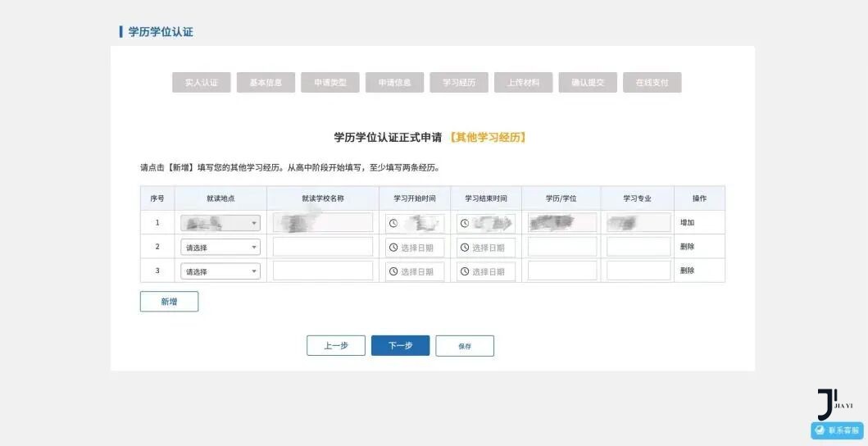Expand row 3 就读地点 dropdown
Viewport: 868px width, 446px height.
pos(220,271)
